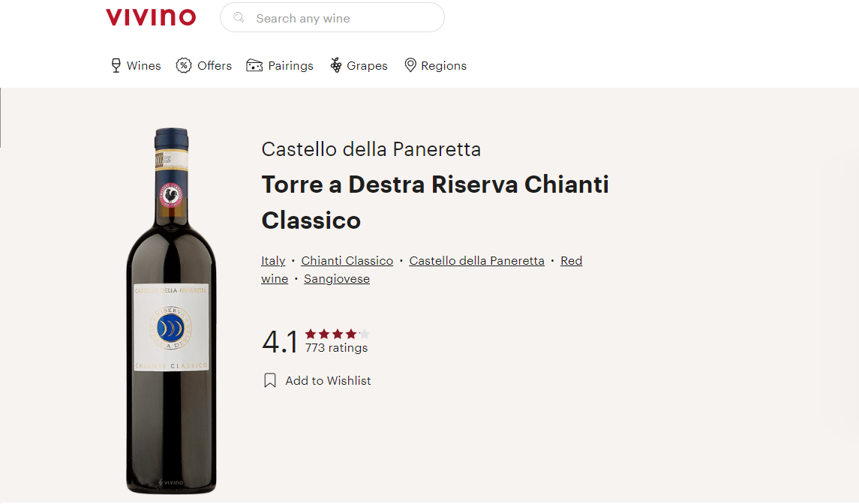The image size is (859, 504).
Task: Click Add to Wishlist text
Action: point(328,381)
